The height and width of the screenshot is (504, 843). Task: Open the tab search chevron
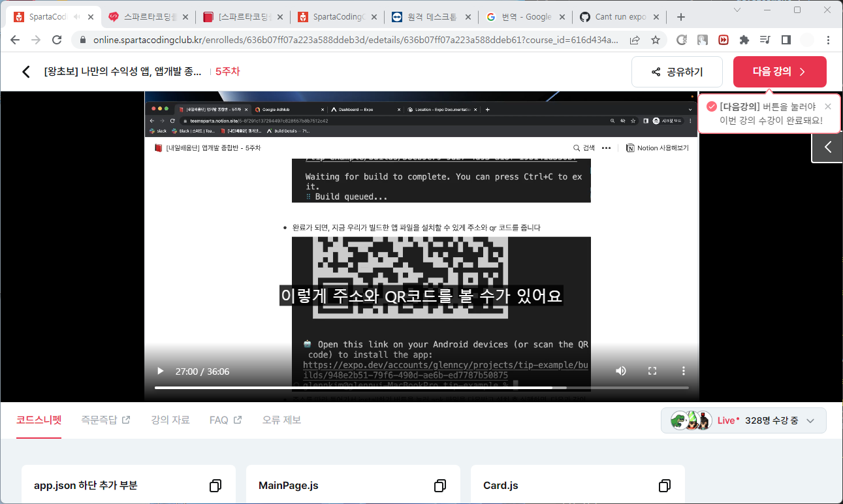coord(737,10)
